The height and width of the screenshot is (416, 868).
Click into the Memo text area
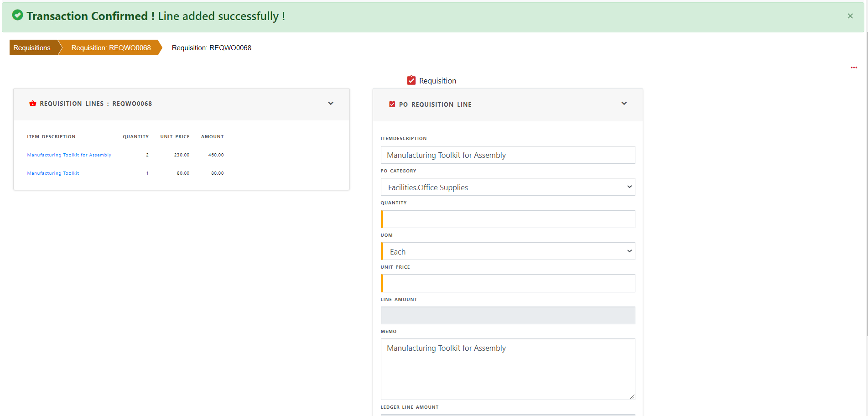[x=508, y=369]
